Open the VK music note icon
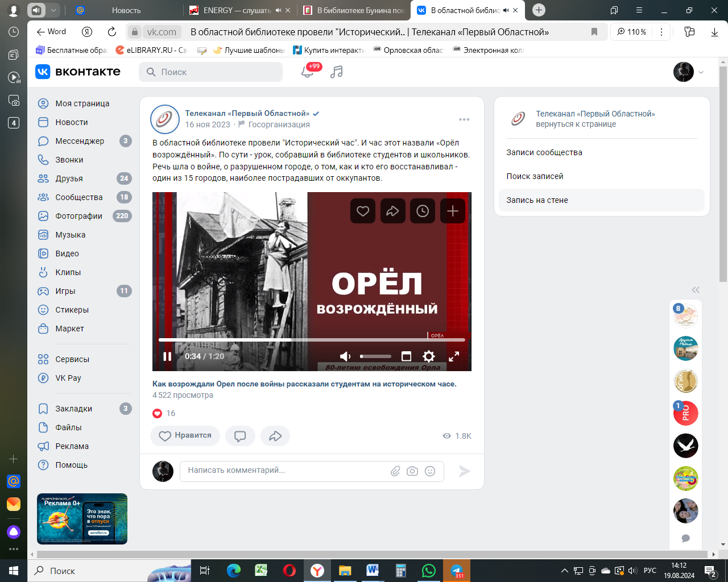The image size is (728, 582). (x=337, y=72)
